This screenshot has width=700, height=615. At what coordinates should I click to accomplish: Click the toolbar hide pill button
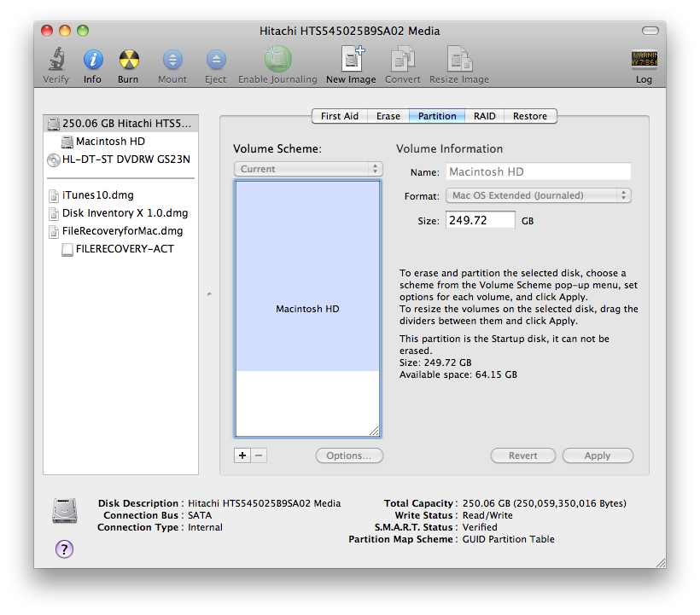(x=650, y=31)
